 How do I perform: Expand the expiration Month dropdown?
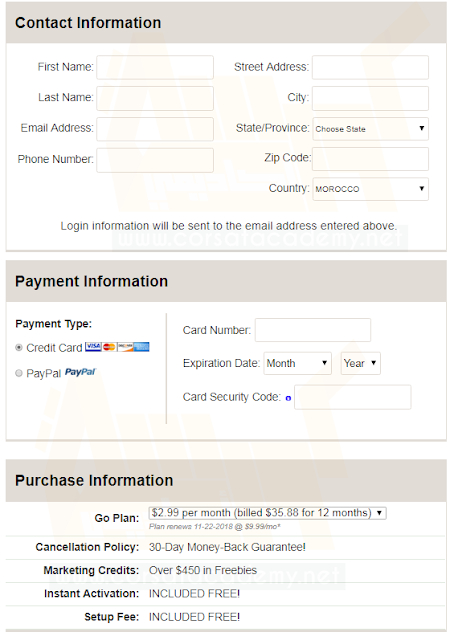pos(298,363)
